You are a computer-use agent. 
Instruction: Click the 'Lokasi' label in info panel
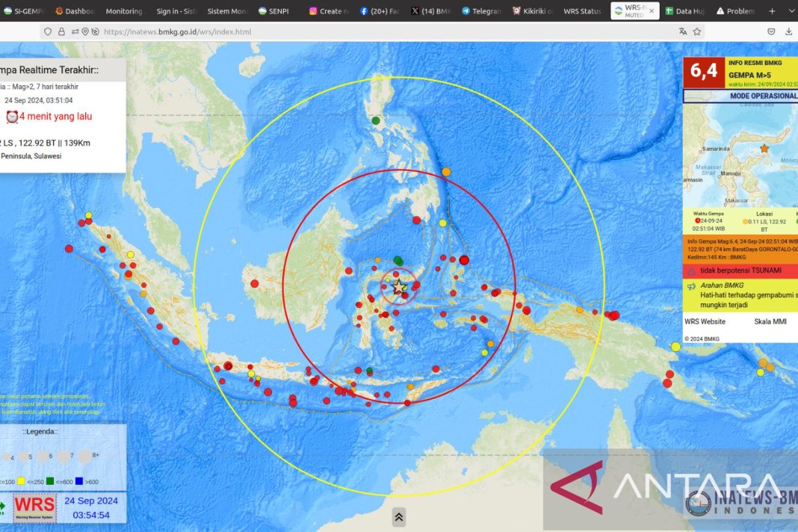pos(765,213)
